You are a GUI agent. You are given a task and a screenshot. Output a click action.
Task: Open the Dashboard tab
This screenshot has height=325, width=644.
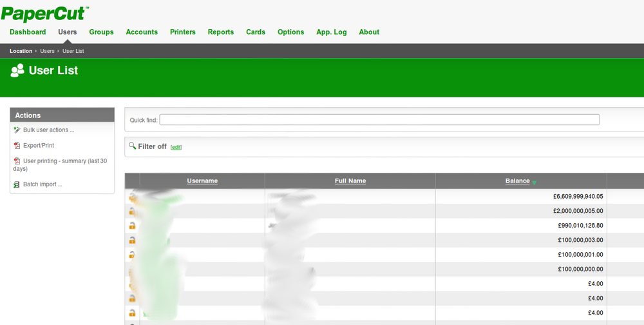28,32
